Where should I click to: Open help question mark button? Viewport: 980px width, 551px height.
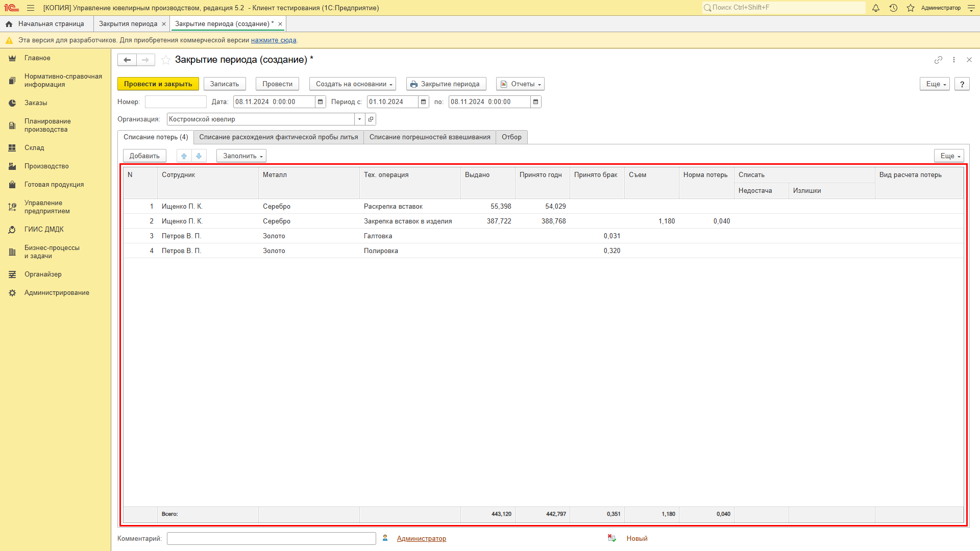click(962, 84)
